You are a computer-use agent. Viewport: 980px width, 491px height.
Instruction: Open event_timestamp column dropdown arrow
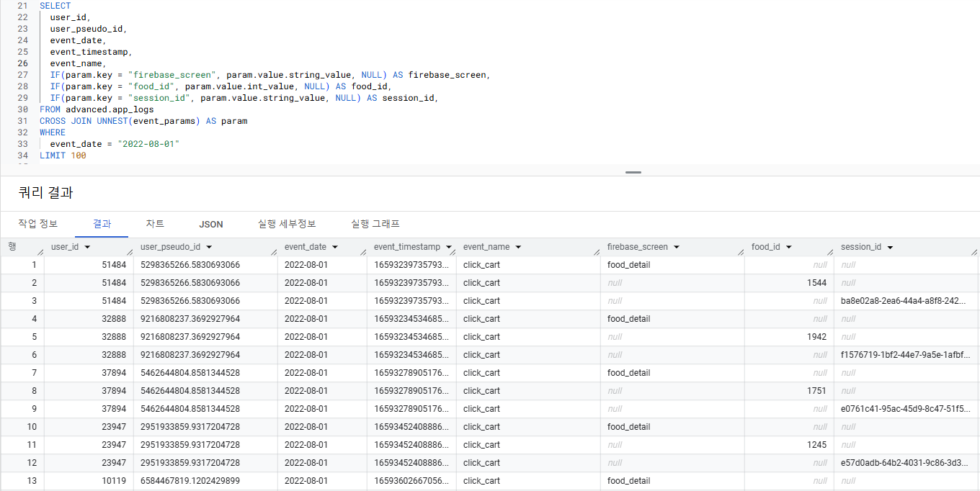coord(448,247)
